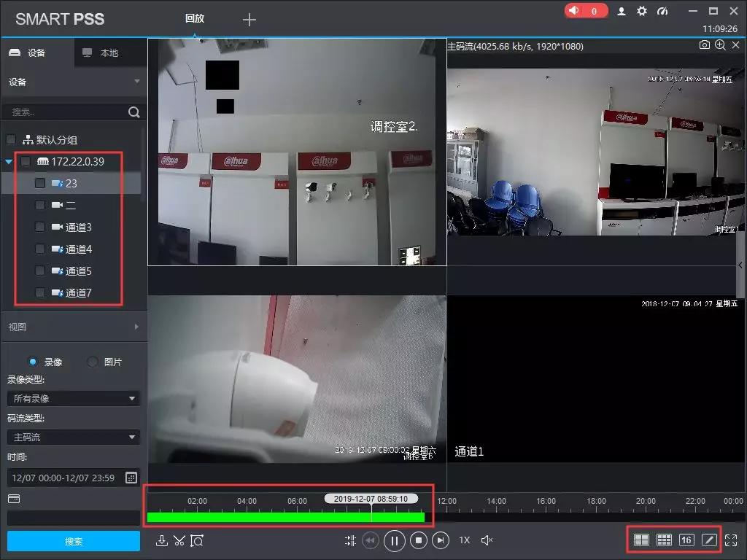Enter full screen with the expand icon
The image size is (747, 560).
[732, 540]
